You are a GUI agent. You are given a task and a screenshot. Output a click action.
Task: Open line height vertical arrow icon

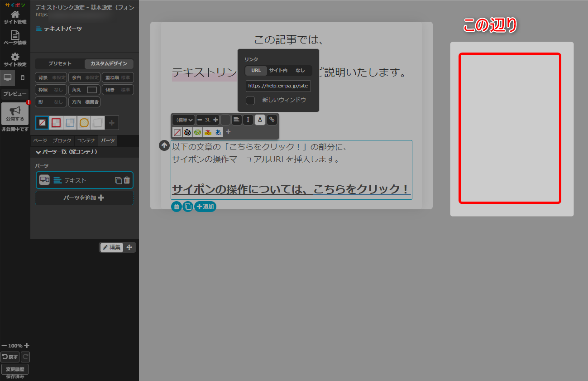[x=248, y=120]
